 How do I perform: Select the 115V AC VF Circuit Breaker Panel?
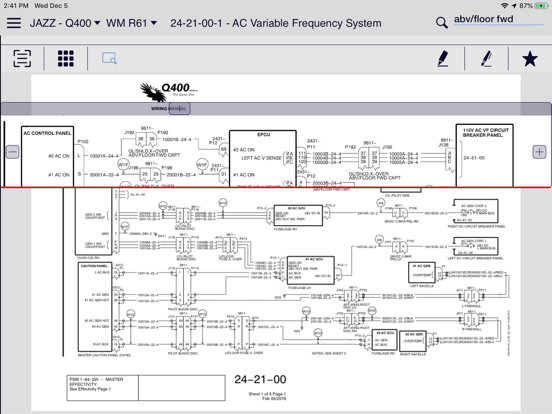pos(485,155)
